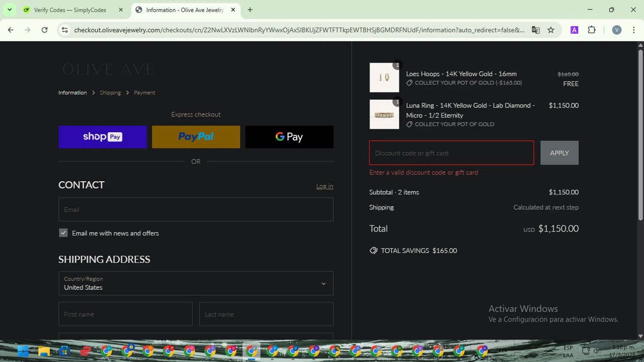Close the Verify Codes — SimplyCodes tab
This screenshot has width=644, height=362.
point(121,10)
